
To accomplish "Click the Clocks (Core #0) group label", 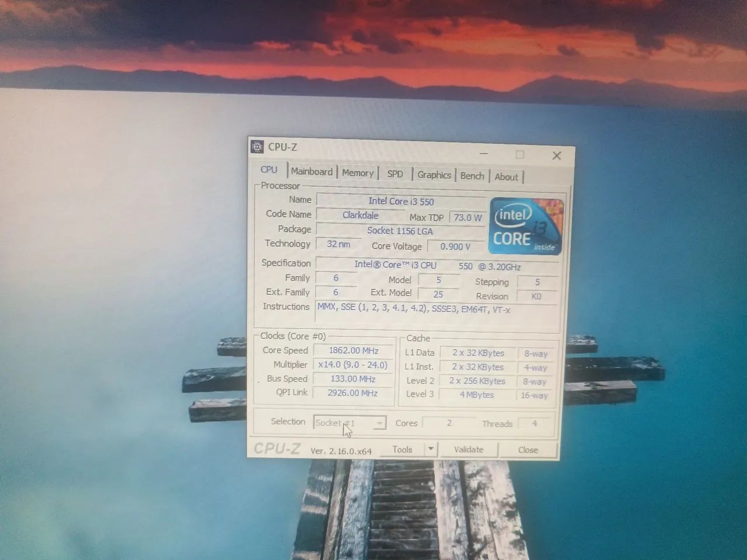I will (x=293, y=336).
